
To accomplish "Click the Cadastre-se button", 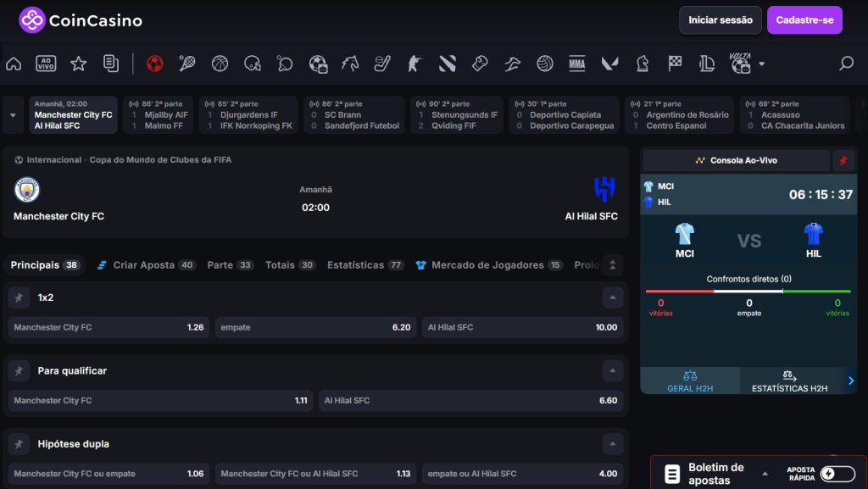I will click(x=804, y=20).
